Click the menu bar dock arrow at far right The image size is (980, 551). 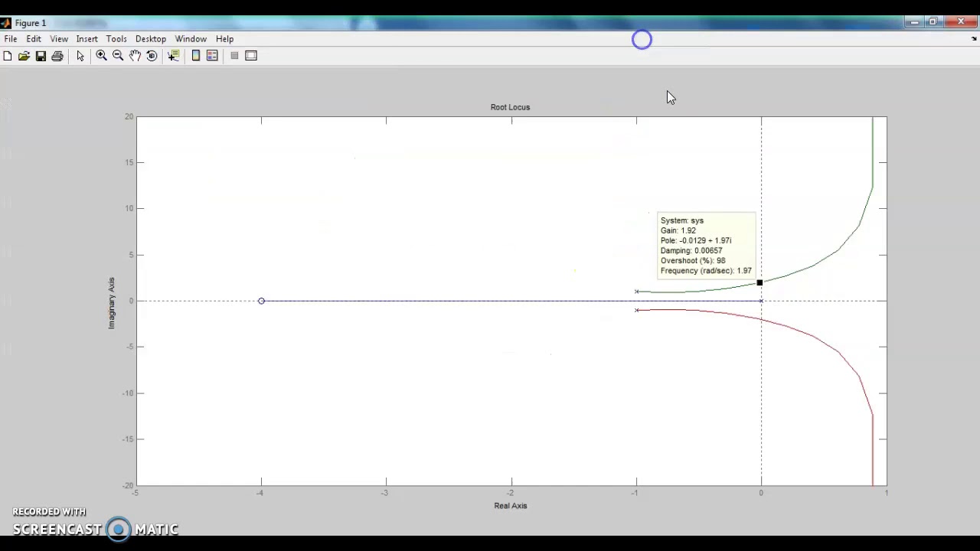[974, 39]
